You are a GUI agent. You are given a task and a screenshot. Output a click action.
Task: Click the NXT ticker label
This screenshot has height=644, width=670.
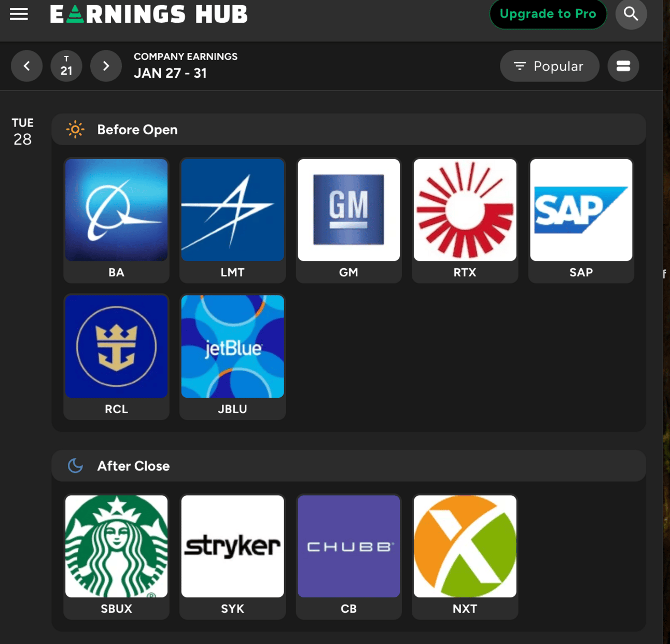[x=465, y=609]
